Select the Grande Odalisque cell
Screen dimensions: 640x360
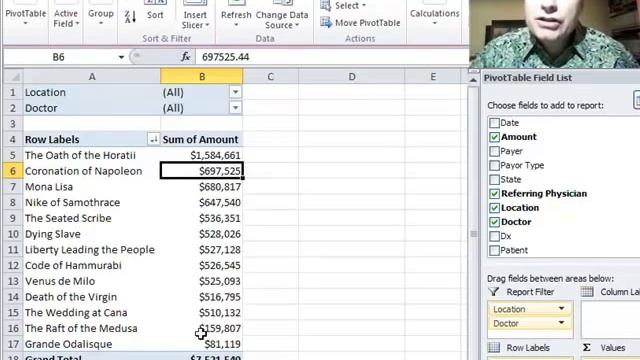pos(92,344)
